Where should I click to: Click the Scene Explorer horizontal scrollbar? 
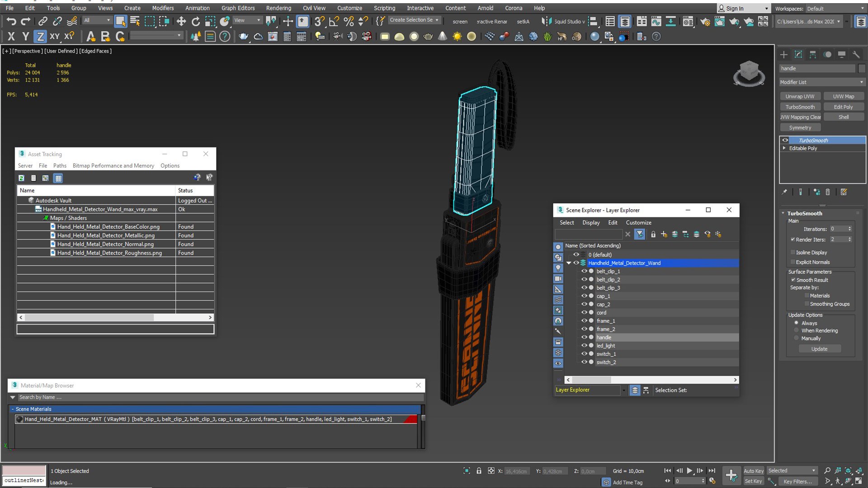(x=651, y=380)
